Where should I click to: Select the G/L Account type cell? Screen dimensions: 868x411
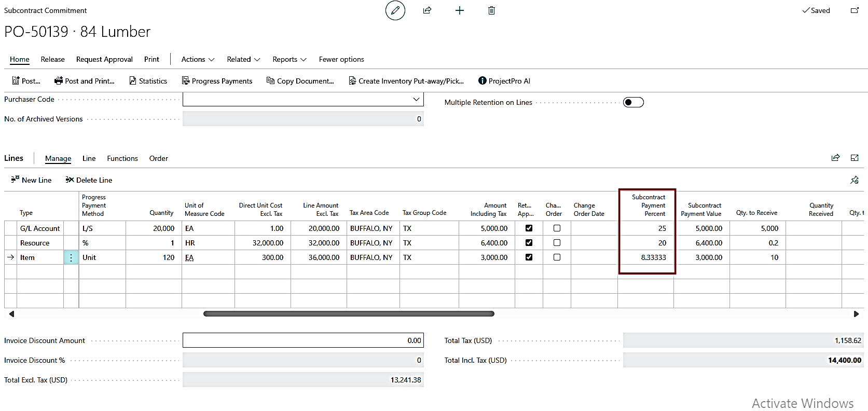[40, 228]
